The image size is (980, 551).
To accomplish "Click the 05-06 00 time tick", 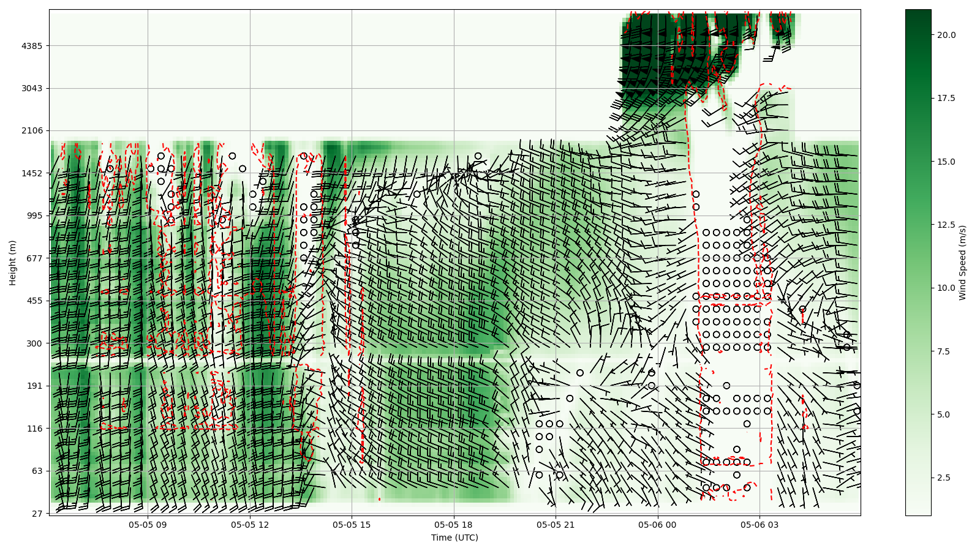I will pos(657,525).
